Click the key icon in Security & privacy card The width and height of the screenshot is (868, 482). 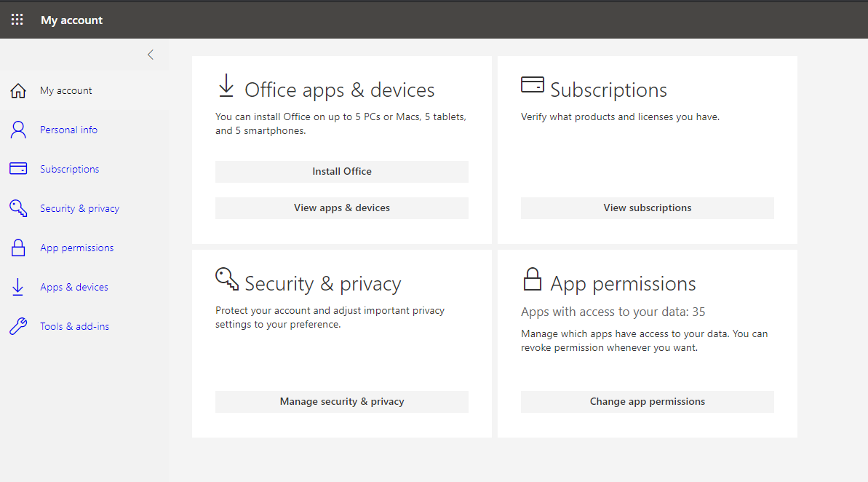coord(227,279)
